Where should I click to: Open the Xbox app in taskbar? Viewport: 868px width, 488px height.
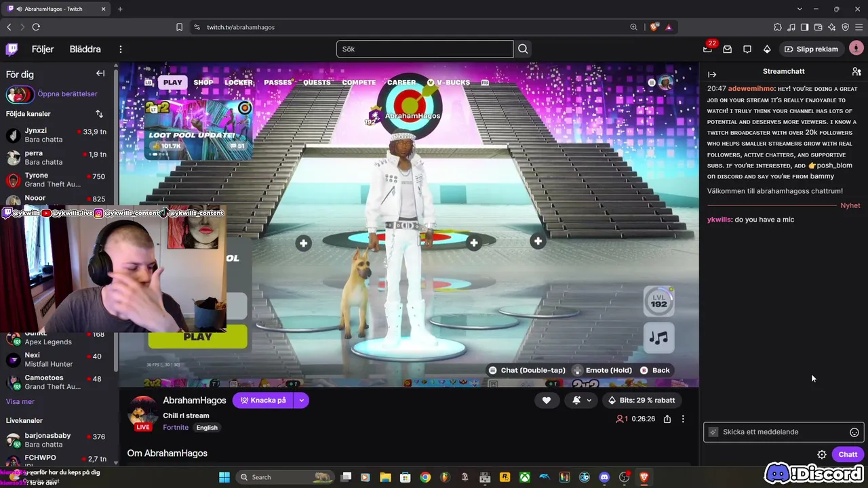[525, 477]
